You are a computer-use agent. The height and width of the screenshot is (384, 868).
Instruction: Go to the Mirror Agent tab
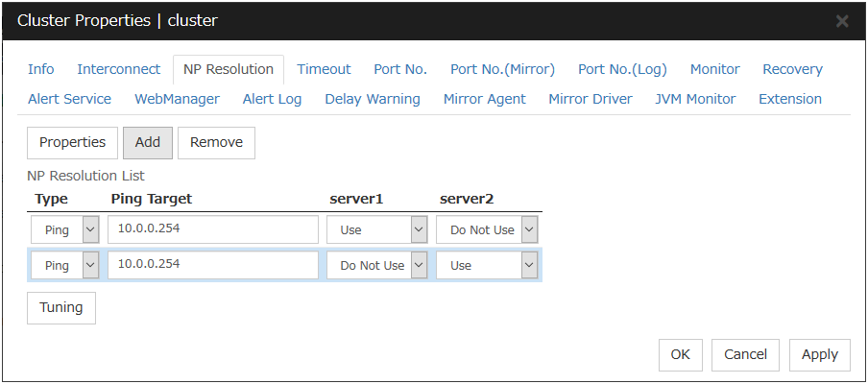(484, 99)
